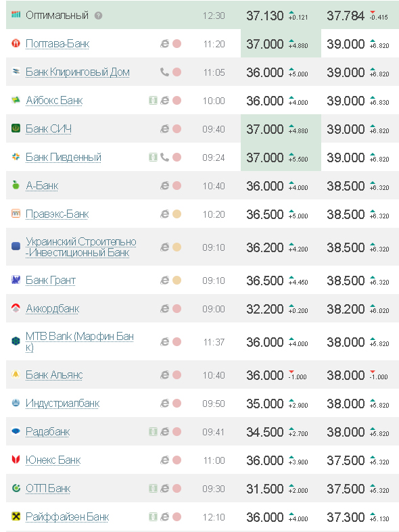Click the Оптимальный chart icon
The width and height of the screenshot is (399, 532).
[x=16, y=14]
